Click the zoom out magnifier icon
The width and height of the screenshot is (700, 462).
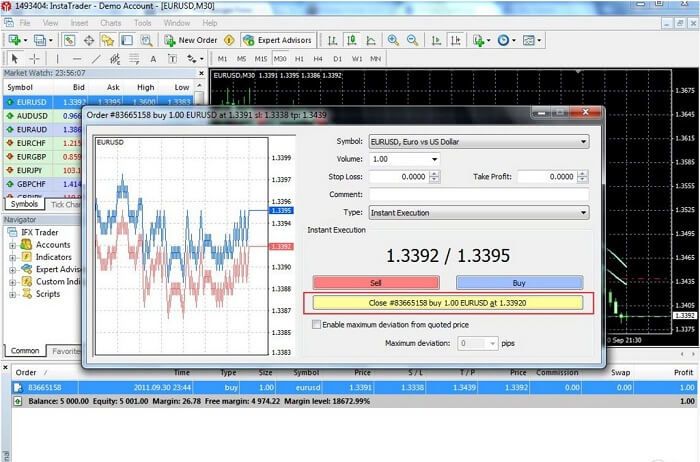point(412,40)
